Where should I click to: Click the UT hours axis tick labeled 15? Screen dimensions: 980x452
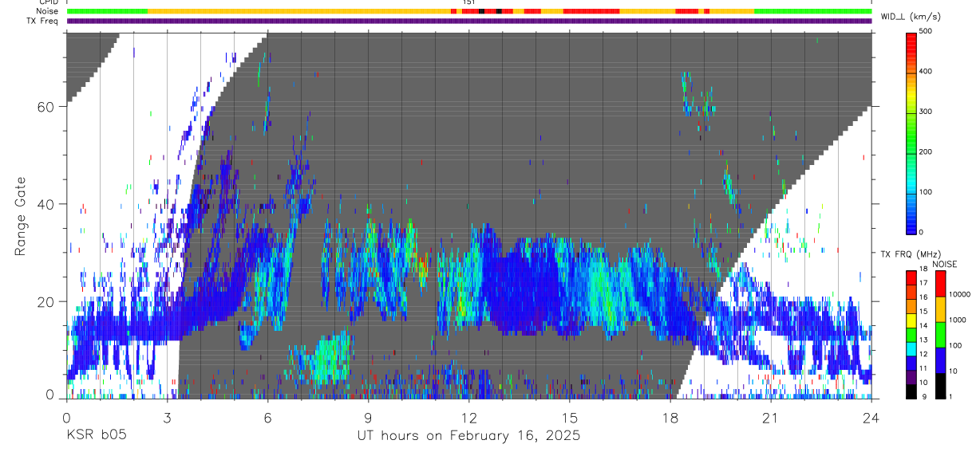coord(570,418)
